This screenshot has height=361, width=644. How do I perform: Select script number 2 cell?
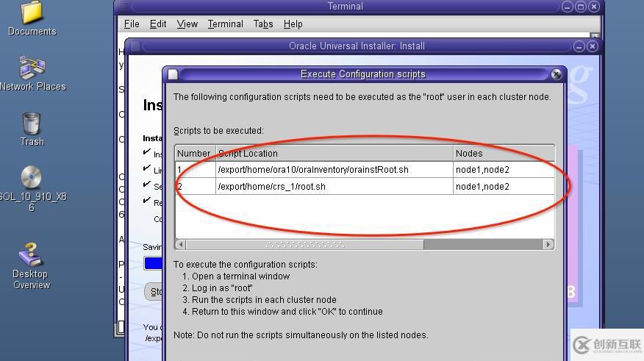195,187
